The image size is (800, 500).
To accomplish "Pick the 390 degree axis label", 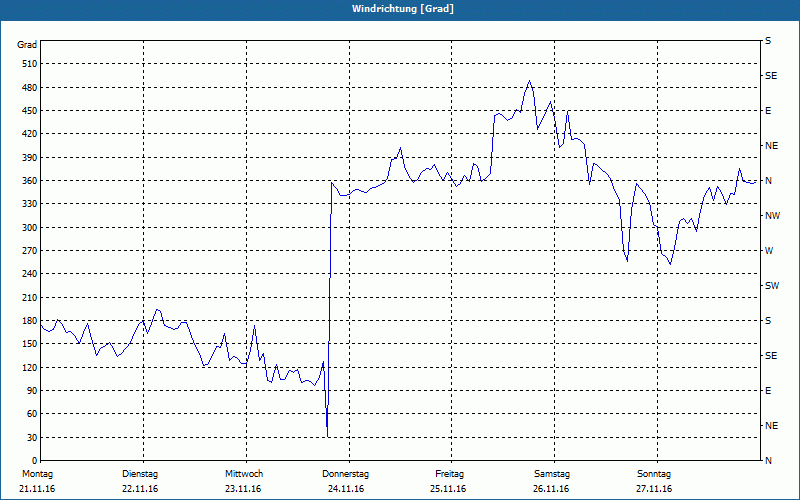I will [30, 158].
